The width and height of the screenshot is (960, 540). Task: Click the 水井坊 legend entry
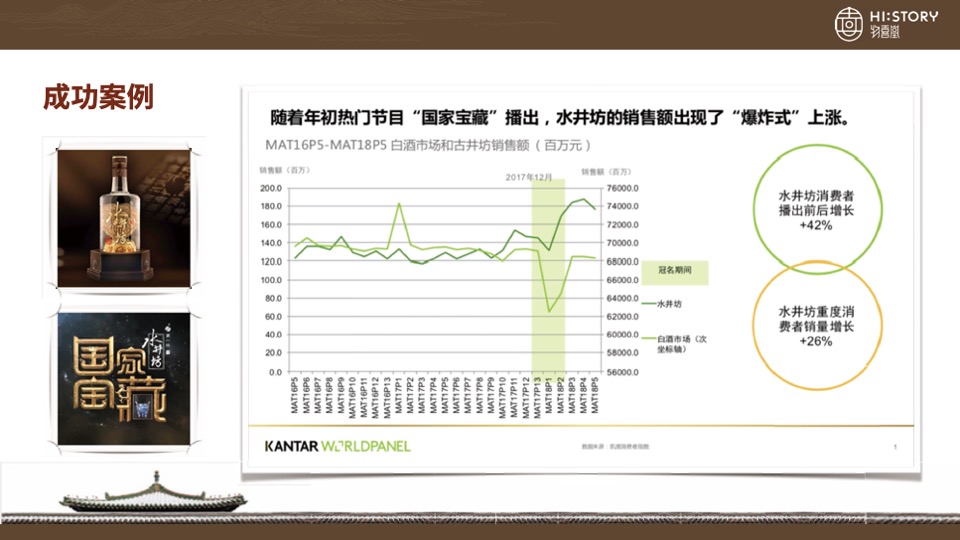pyautogui.click(x=662, y=304)
